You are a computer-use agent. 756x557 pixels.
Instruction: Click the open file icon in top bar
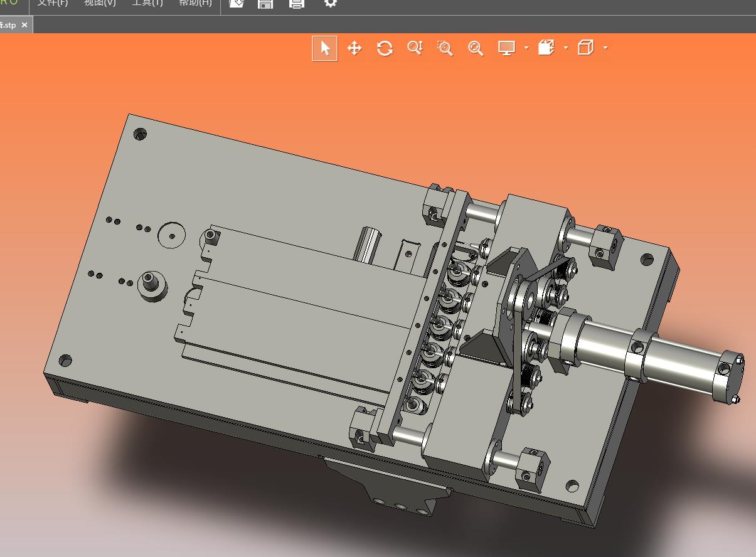click(x=237, y=3)
